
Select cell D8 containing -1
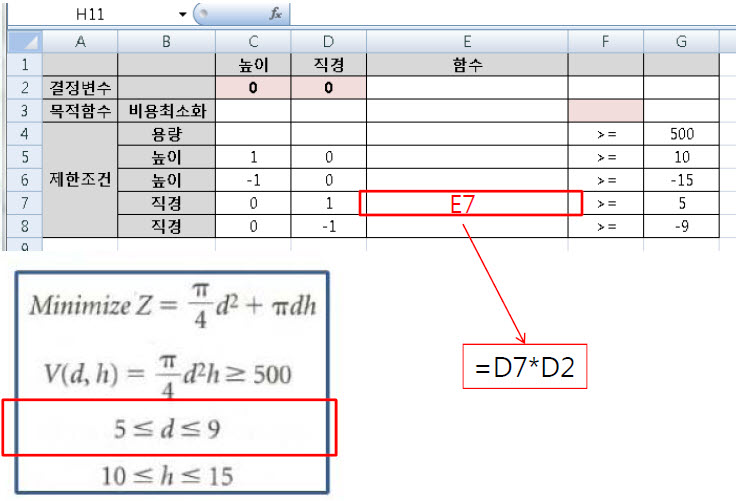point(328,226)
